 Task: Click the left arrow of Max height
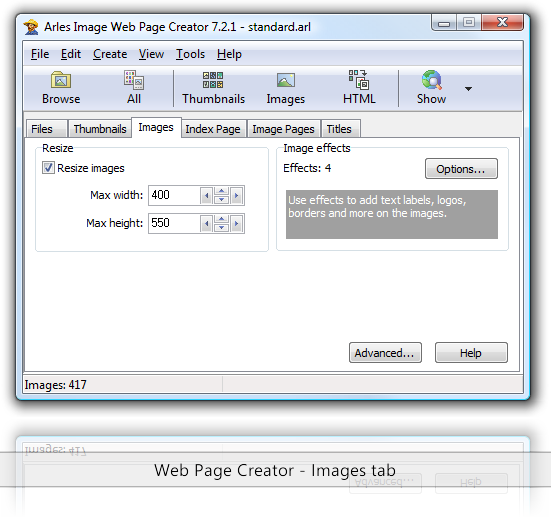[x=207, y=224]
